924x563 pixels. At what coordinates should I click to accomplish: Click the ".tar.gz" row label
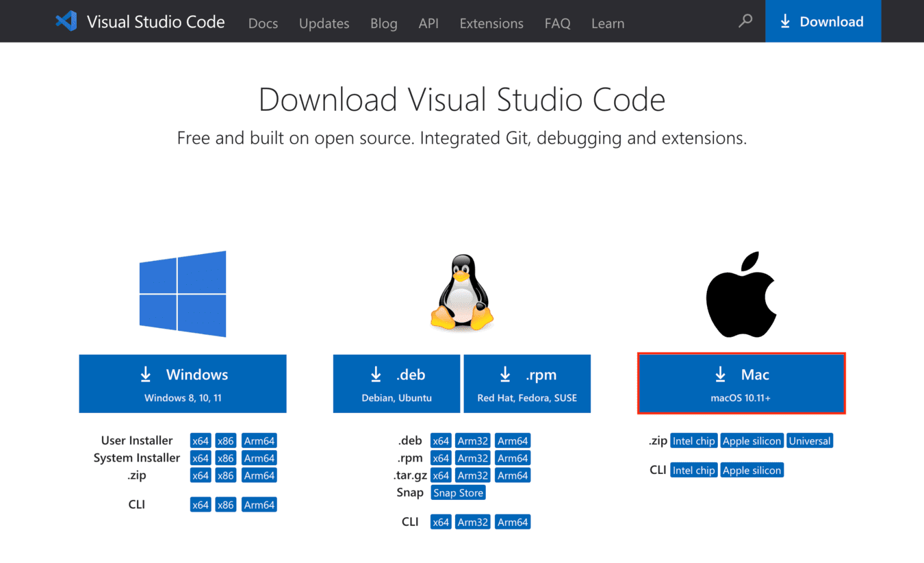point(410,475)
